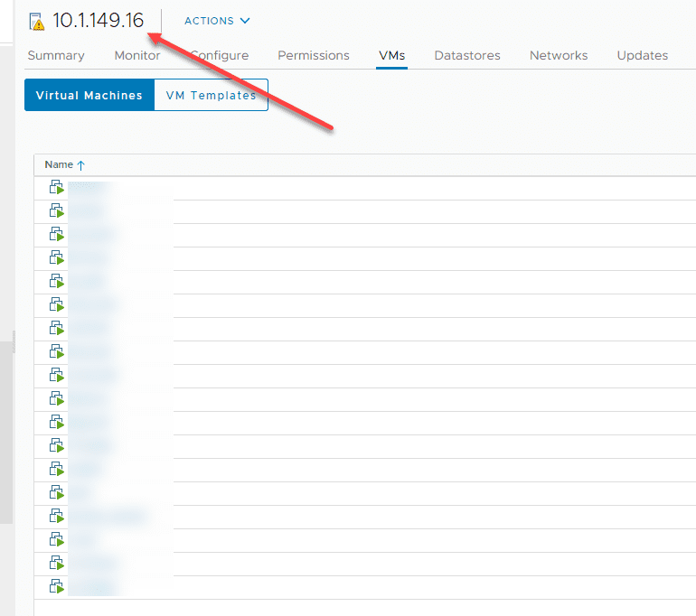Grab the left panel splitter handle
The height and width of the screenshot is (616, 696).
click(x=14, y=341)
